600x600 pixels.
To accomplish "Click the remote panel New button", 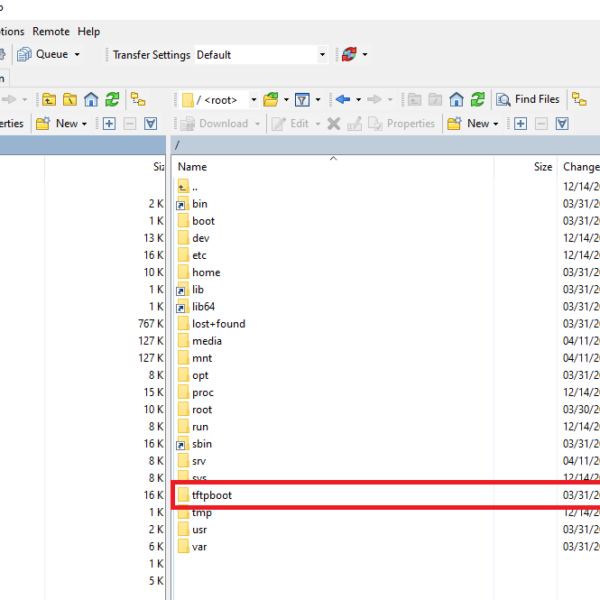I will click(470, 124).
